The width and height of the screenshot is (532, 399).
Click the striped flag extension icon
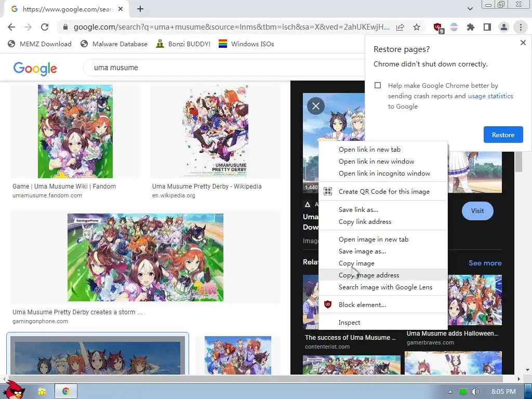[x=454, y=27]
